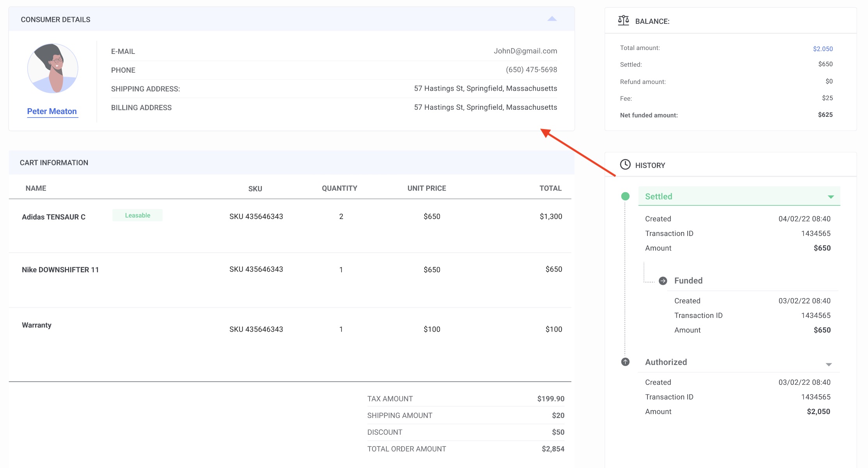Collapse the Consumer Details panel arrow
868x468 pixels.
click(552, 19)
